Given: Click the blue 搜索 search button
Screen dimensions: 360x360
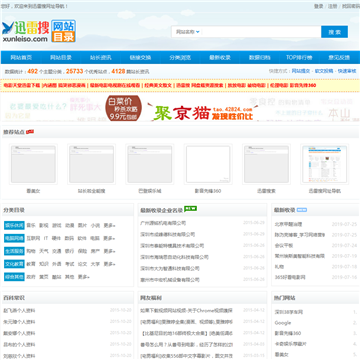Looking at the screenshot, I should point(334,32).
